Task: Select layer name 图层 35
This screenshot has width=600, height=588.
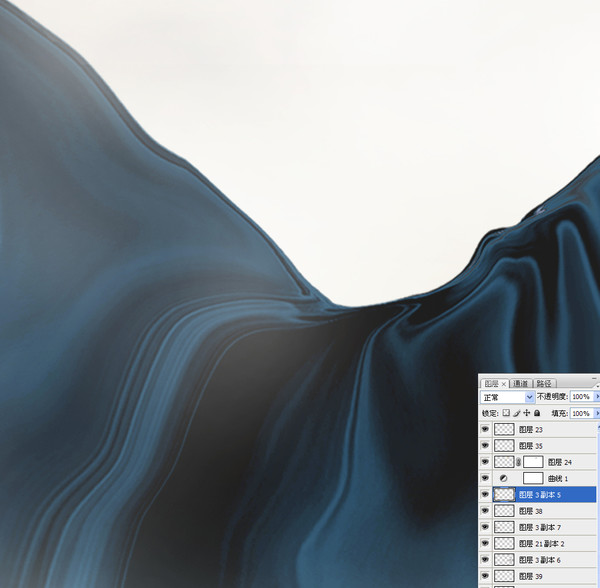Action: click(x=531, y=446)
